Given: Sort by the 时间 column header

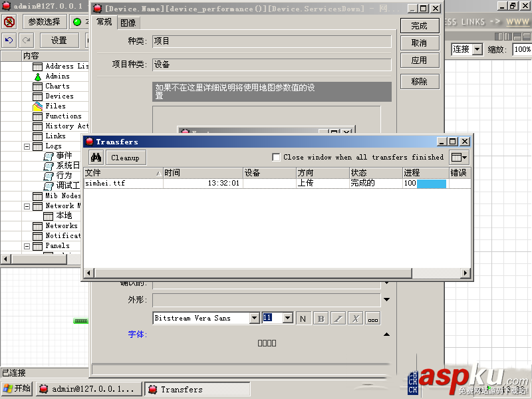Looking at the screenshot, I should [x=203, y=173].
